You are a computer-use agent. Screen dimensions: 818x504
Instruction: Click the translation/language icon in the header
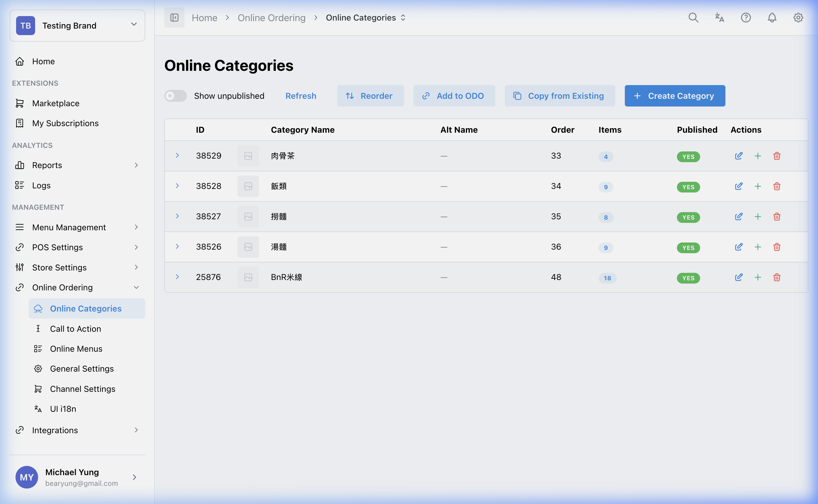(719, 18)
